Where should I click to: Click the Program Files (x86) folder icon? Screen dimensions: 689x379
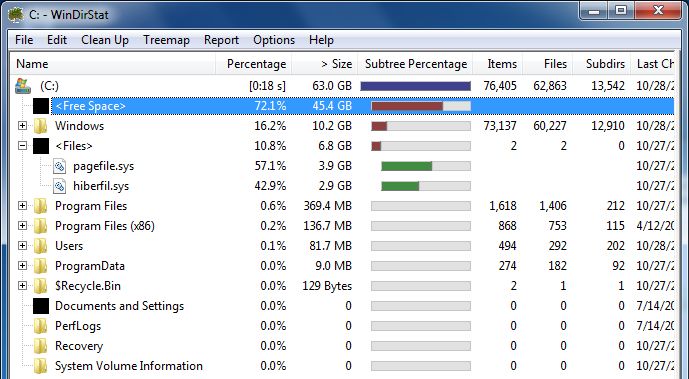pyautogui.click(x=40, y=226)
